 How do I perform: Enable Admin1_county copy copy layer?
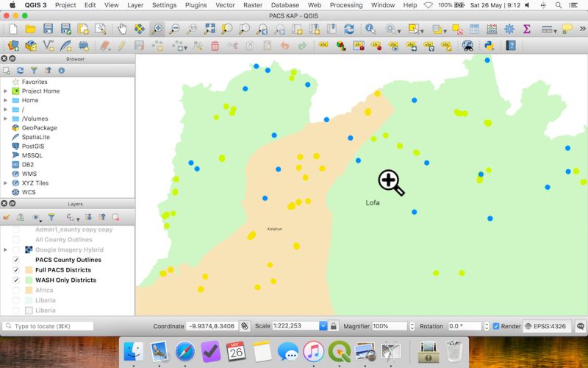tap(15, 230)
